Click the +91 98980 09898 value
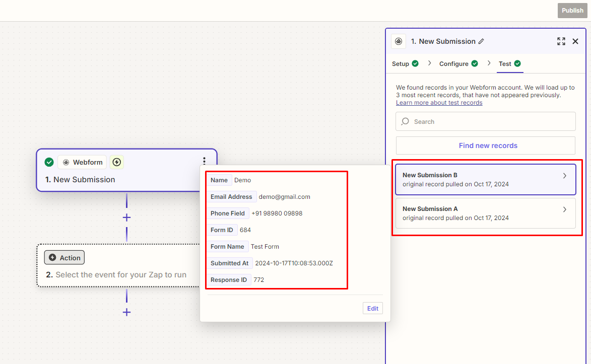 click(x=277, y=213)
